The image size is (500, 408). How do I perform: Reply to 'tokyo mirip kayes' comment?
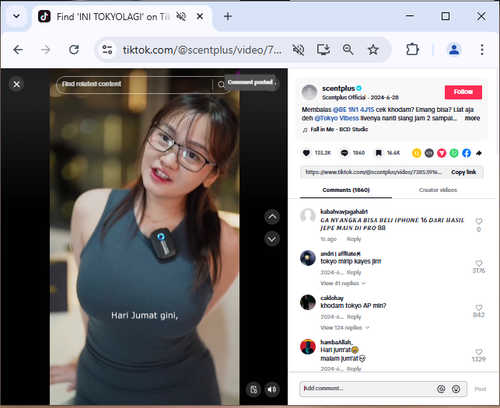pos(354,272)
